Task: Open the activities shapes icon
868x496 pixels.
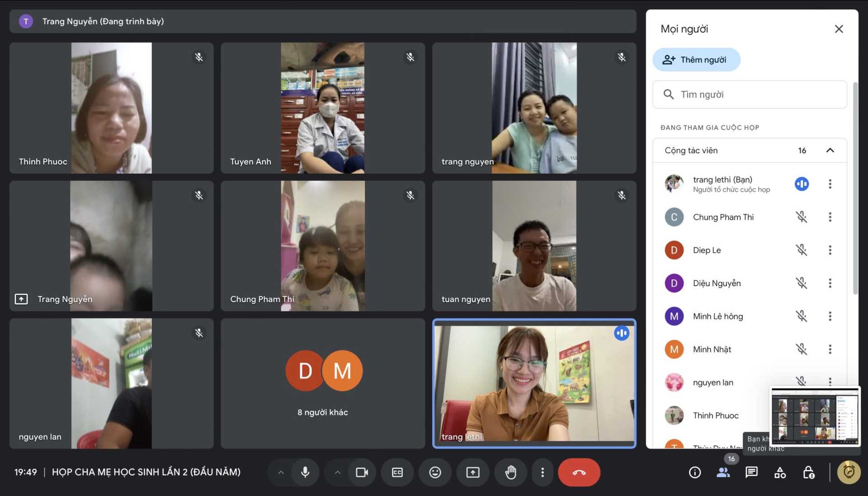Action: (780, 472)
